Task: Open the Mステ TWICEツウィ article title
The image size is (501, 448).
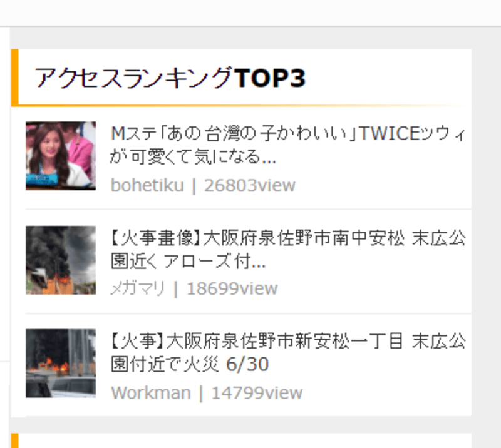Action: (288, 145)
